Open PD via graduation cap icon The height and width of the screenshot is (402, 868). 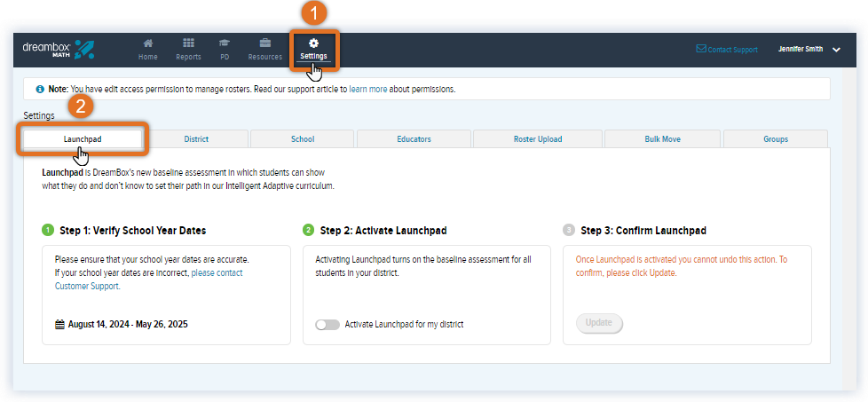click(225, 43)
